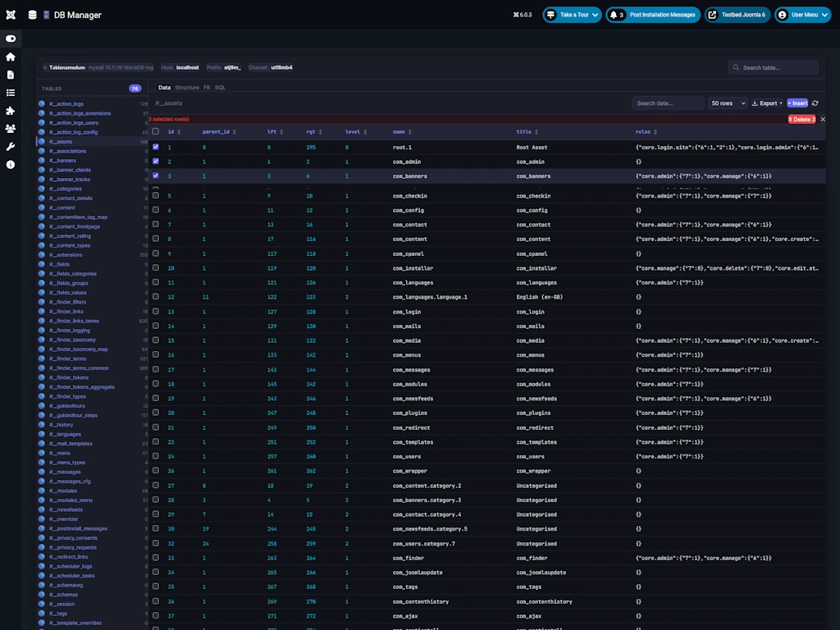Open the Help info sidebar icon
The image size is (840, 630).
click(x=10, y=164)
